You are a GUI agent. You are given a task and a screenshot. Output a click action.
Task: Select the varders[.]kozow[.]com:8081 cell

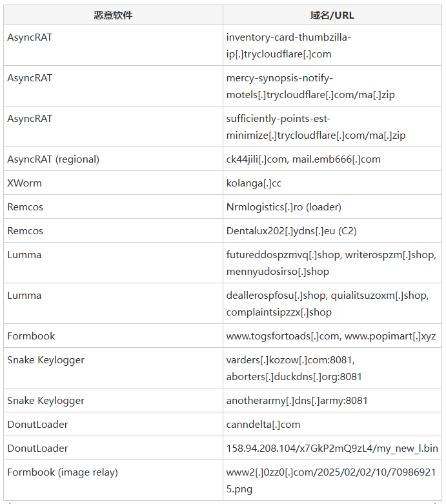(x=332, y=368)
